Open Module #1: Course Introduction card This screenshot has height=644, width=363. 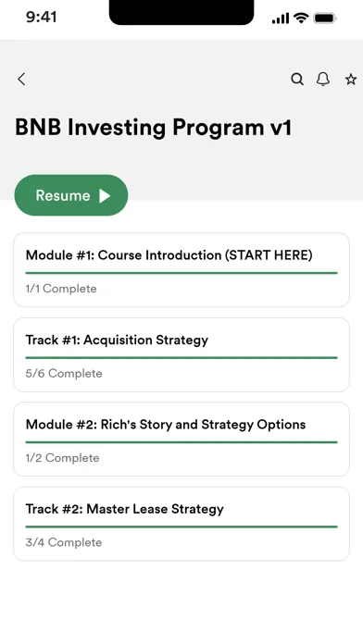(x=181, y=270)
